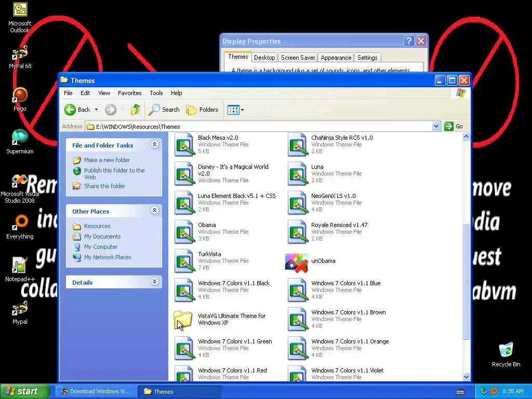This screenshot has width=532, height=399.
Task: Open the Tools menu
Action: tap(156, 93)
